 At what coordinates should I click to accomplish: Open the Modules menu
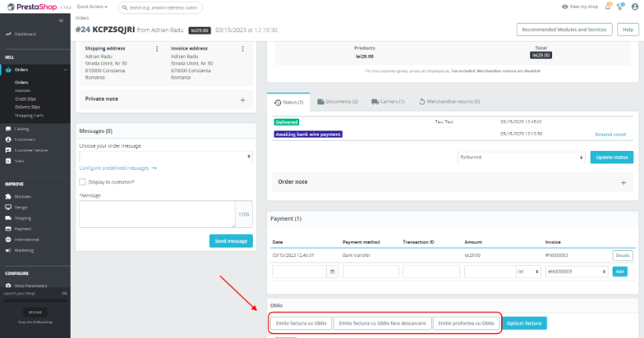click(x=23, y=197)
